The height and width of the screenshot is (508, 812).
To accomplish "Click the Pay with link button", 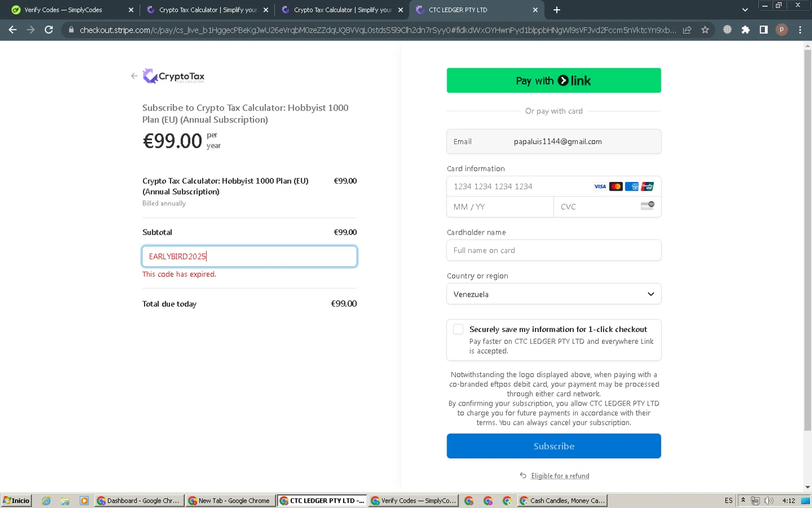I will click(x=554, y=80).
